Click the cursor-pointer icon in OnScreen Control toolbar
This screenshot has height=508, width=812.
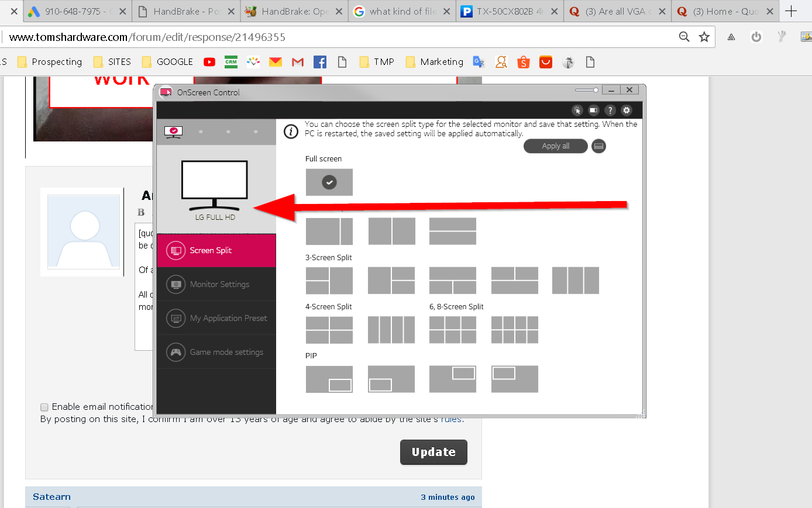point(577,110)
